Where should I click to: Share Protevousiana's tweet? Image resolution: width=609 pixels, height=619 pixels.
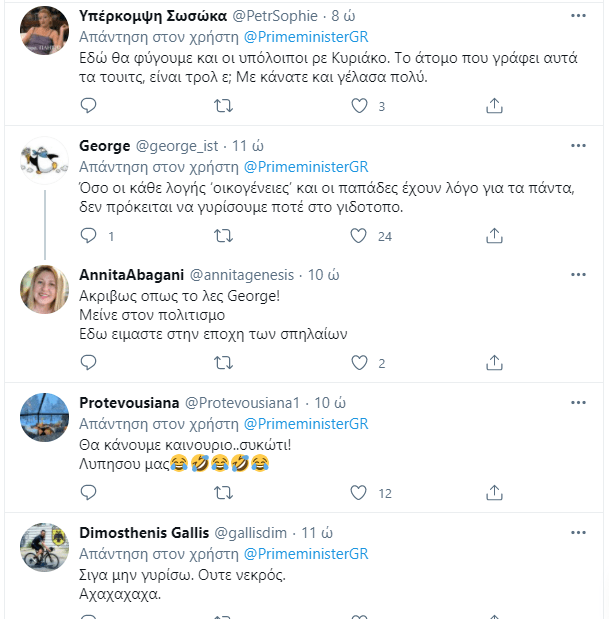click(493, 492)
